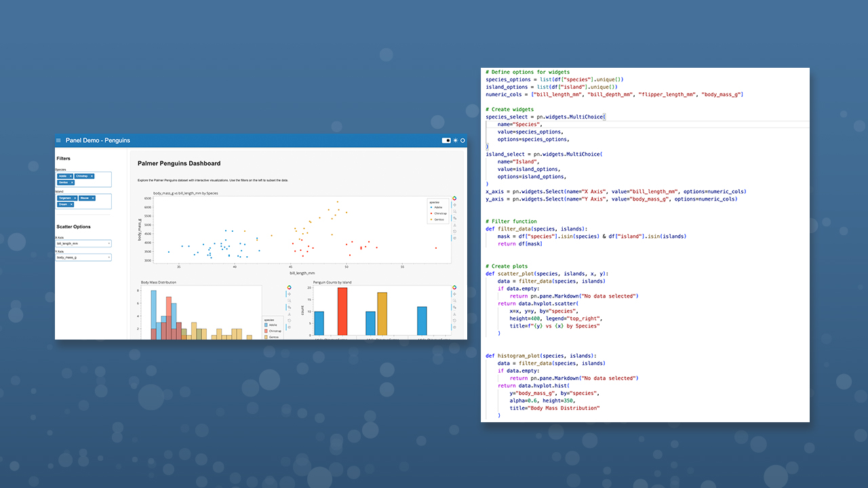Open the hamburger sidebar menu

coord(58,140)
